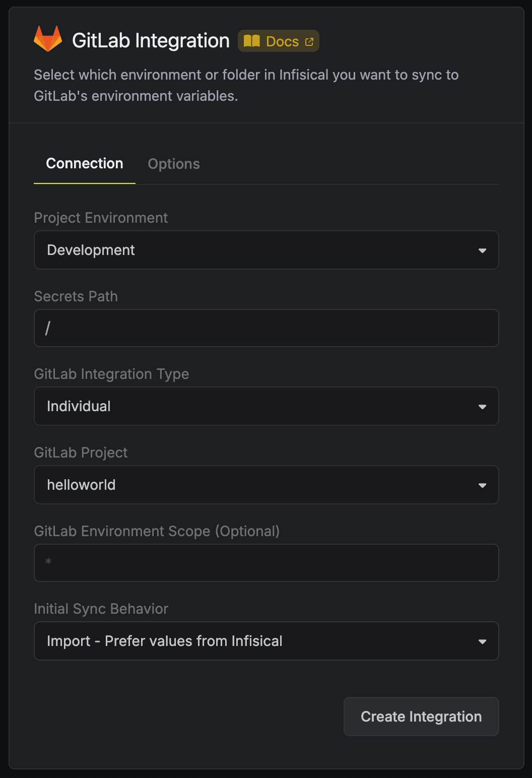This screenshot has width=532, height=778.
Task: Click the Secrets Path input field
Action: click(x=266, y=328)
